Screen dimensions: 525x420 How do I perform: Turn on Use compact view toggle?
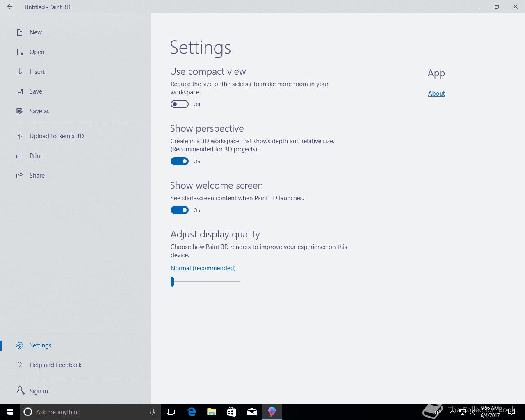(x=180, y=104)
